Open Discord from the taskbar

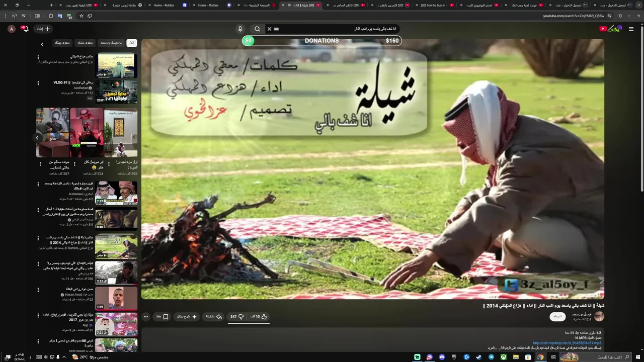click(442, 357)
